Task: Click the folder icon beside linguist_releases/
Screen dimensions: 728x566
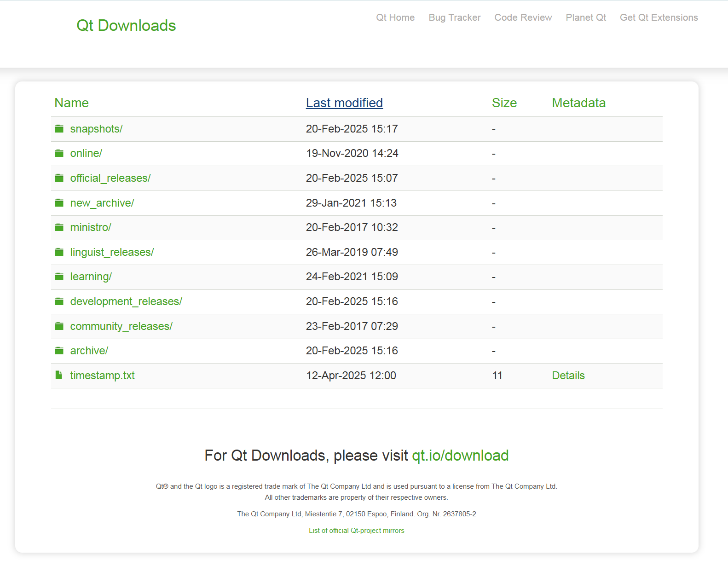Action: pos(59,252)
